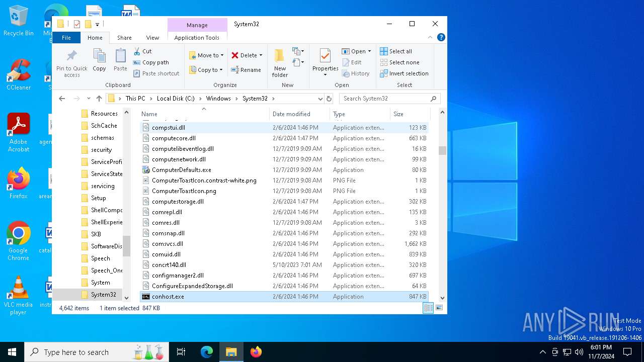Expand Properties dropdown arrow
The height and width of the screenshot is (362, 644).
325,75
